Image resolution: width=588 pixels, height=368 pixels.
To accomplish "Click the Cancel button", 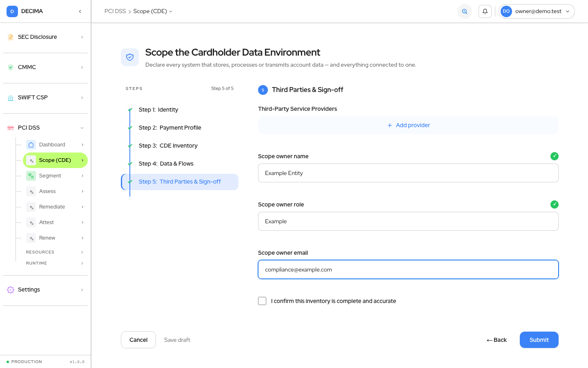I will (x=138, y=340).
